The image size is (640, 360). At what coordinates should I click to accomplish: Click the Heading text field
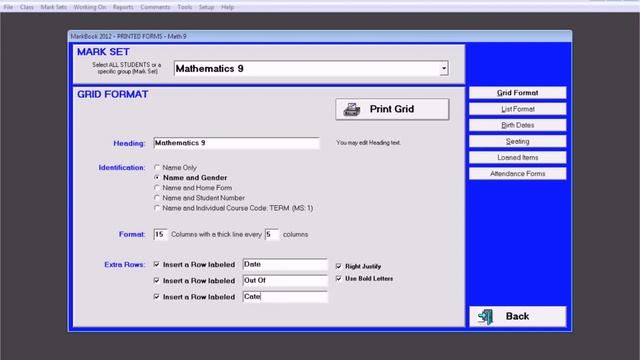(236, 143)
